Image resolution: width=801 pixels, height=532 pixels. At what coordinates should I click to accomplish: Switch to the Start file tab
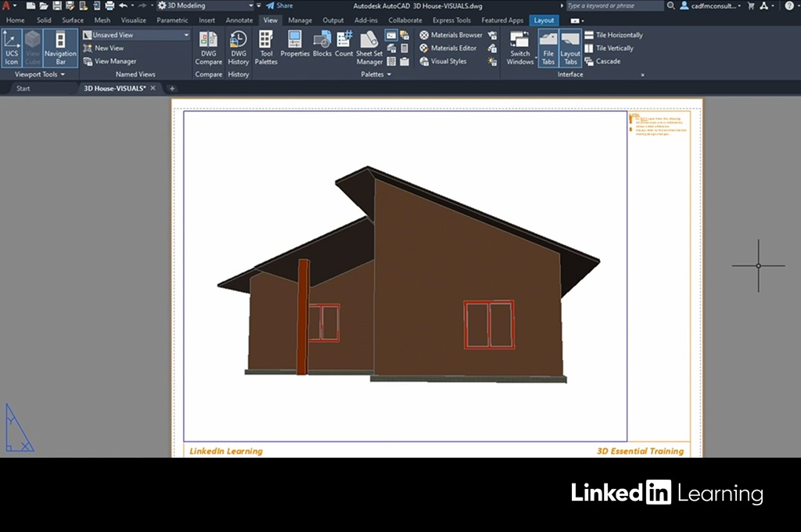(x=23, y=88)
